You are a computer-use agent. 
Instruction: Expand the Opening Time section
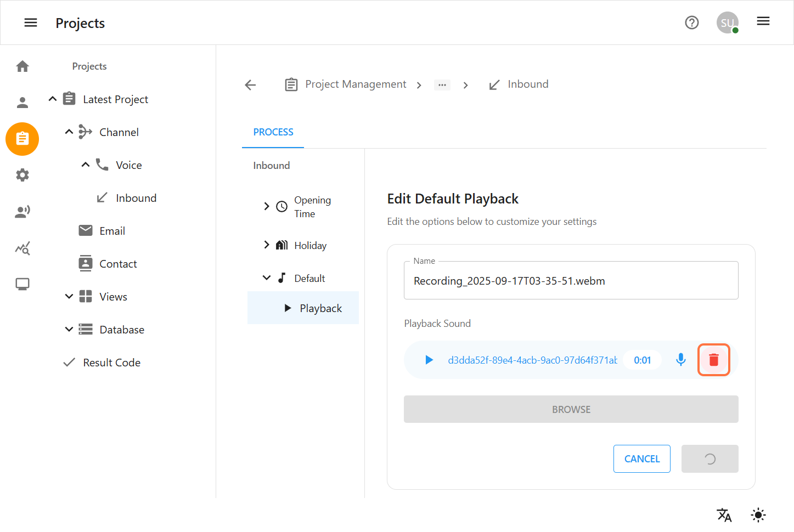click(x=267, y=206)
